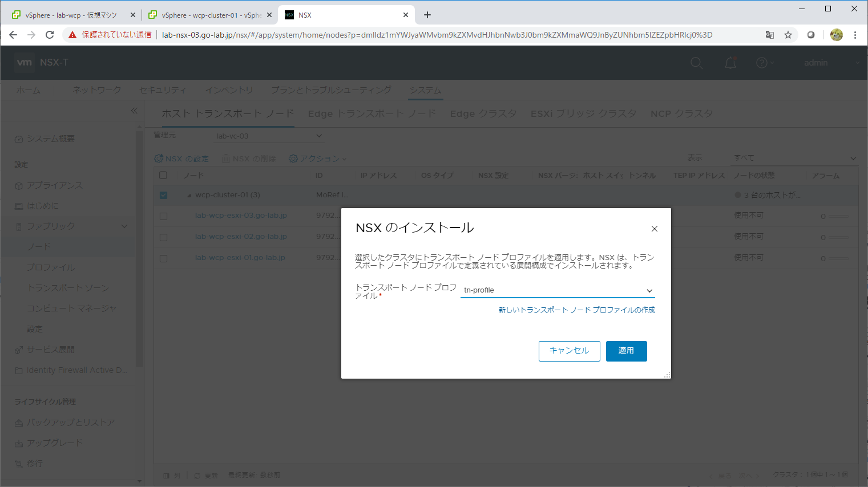Open host lab-wcp-esxi-01.go-lab.jp link
The height and width of the screenshot is (487, 868).
coord(240,258)
